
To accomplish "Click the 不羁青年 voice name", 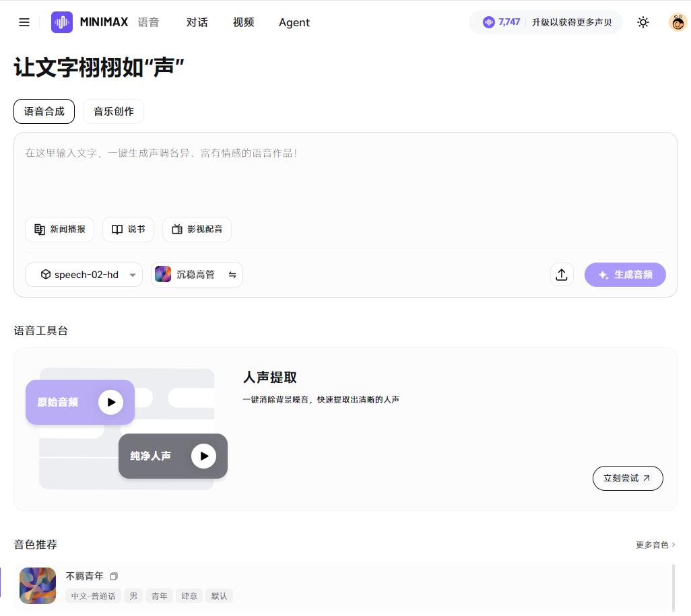I will click(x=85, y=576).
